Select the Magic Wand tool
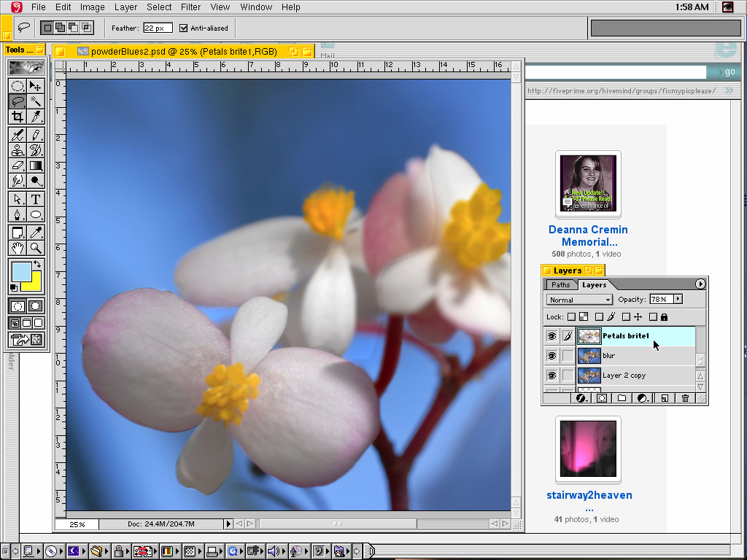This screenshot has width=747, height=560. [36, 101]
